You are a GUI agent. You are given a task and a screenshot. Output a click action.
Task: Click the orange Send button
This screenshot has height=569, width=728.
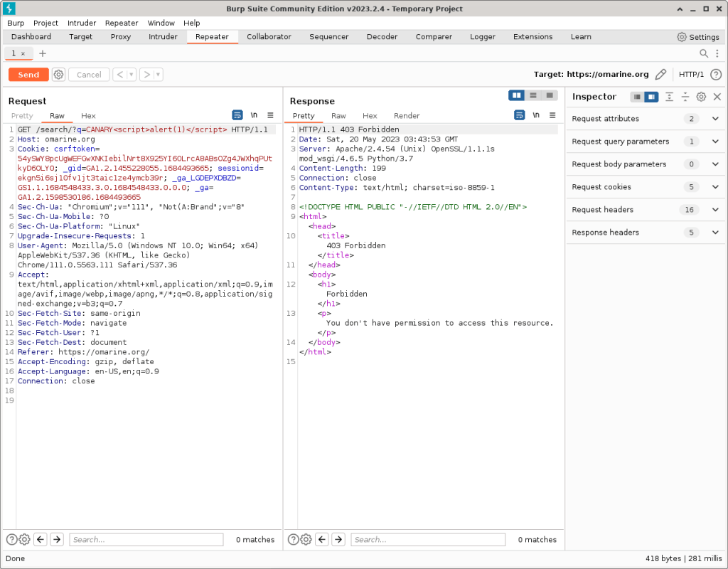[x=28, y=75]
